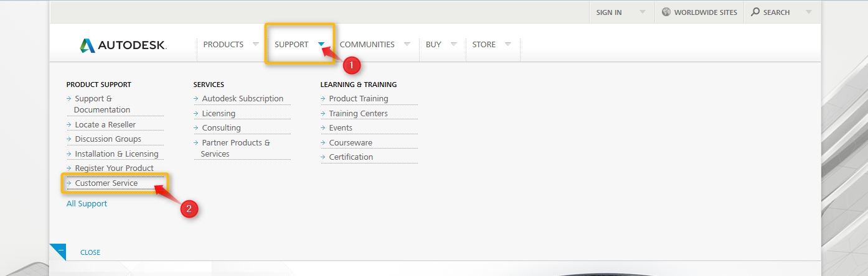This screenshot has height=276, width=868.
Task: Close the Support menu panel
Action: pos(90,252)
